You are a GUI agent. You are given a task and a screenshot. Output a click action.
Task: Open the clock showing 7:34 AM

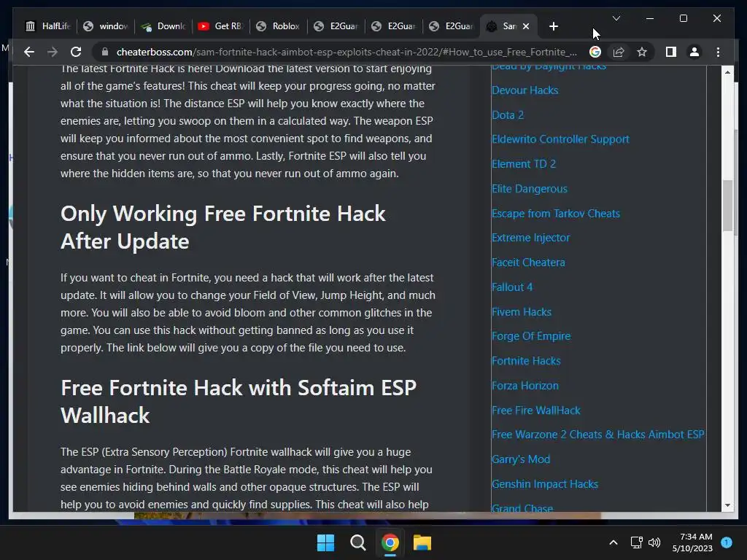coord(692,542)
